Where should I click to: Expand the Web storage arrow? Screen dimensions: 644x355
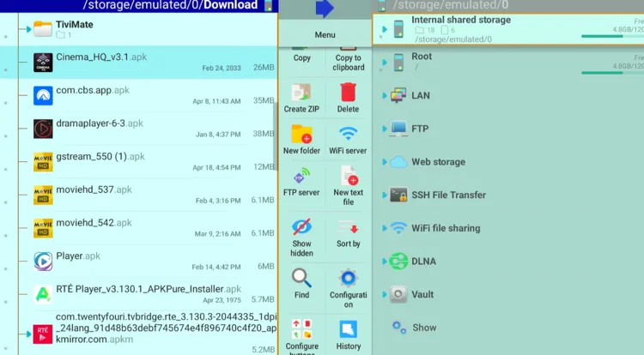coord(385,162)
